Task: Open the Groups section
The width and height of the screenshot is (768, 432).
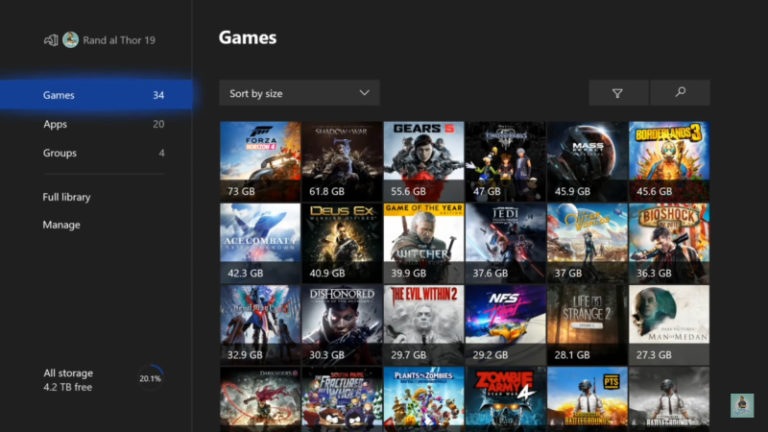Action: [x=103, y=153]
